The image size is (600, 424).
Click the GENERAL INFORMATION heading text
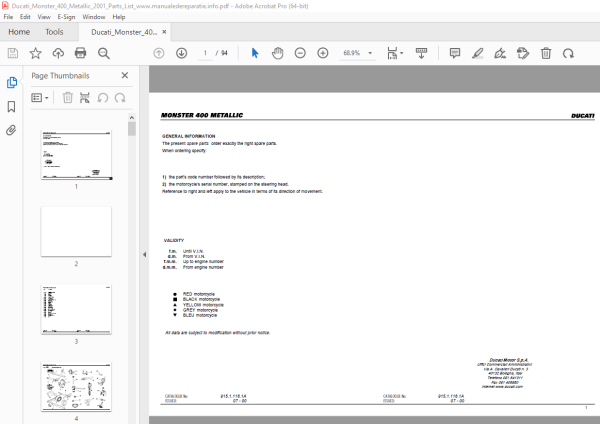pos(188,136)
